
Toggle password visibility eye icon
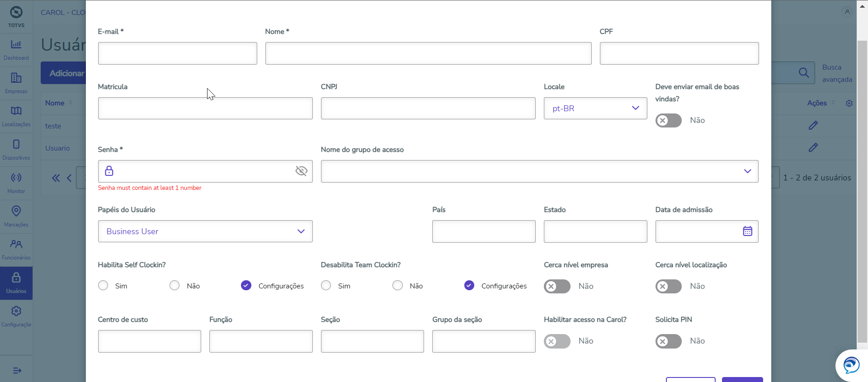301,171
